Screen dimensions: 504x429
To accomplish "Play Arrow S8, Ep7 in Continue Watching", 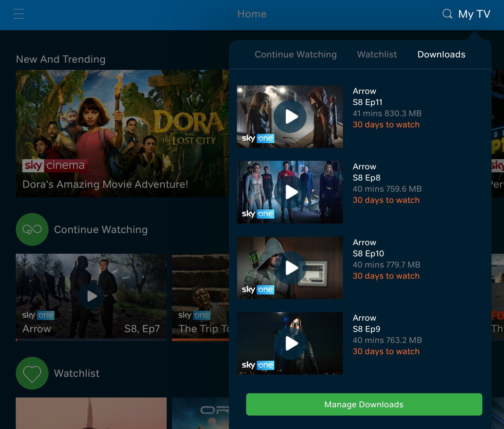I will coord(91,296).
